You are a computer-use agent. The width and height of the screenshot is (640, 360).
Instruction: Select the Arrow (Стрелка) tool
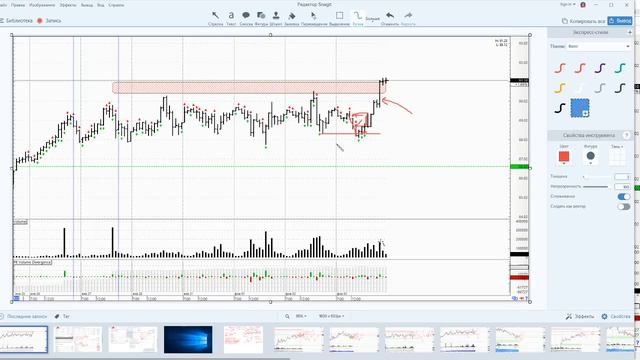click(x=216, y=18)
